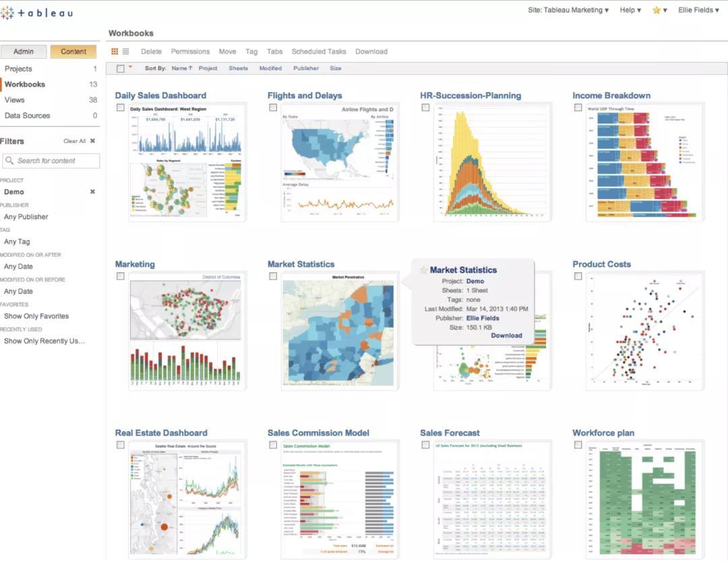
Task: Click Download link in Market Statistics tooltip
Action: (506, 335)
